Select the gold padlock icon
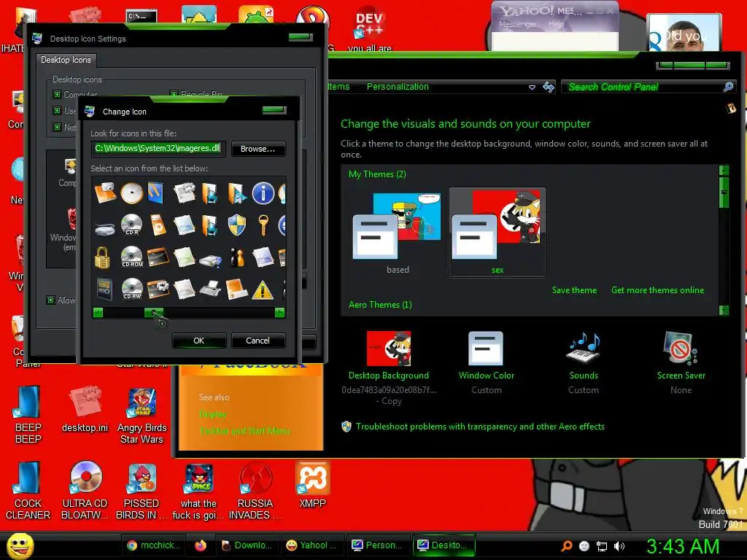 click(102, 257)
